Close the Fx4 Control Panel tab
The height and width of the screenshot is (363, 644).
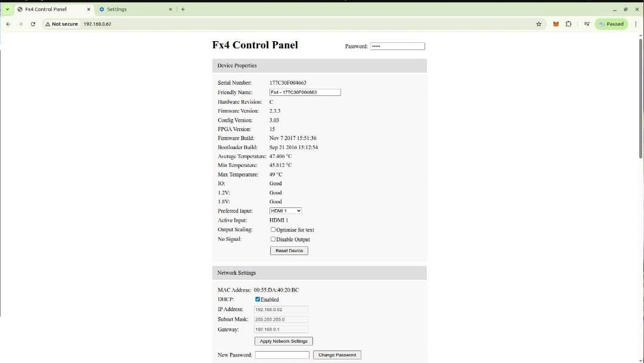coord(89,9)
